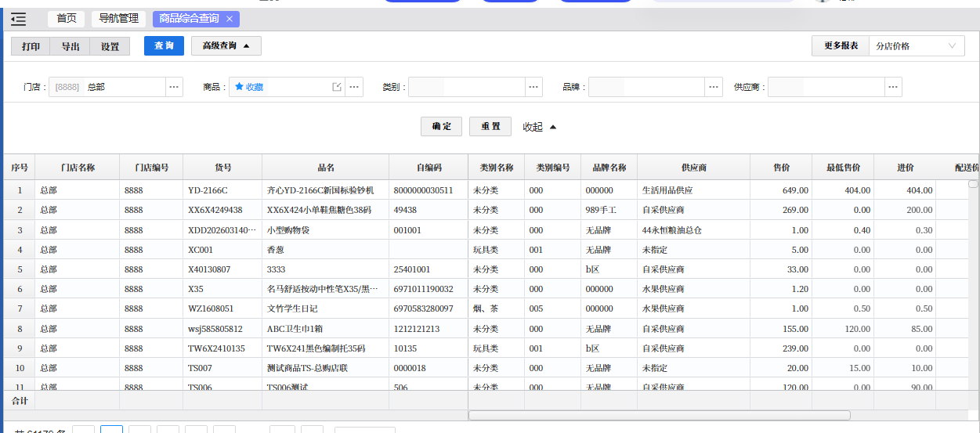The width and height of the screenshot is (980, 433).
Task: Click the 44永恒粮油总仓 supplier cell
Action: [694, 230]
